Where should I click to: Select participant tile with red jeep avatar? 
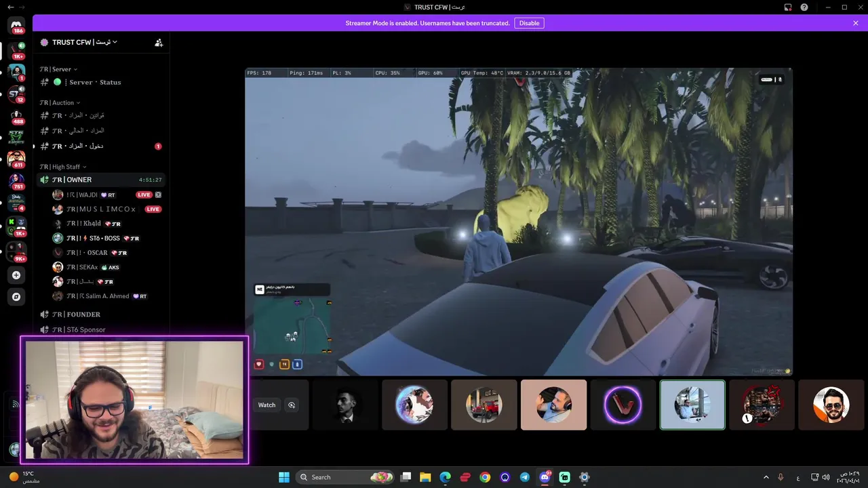[484, 405]
